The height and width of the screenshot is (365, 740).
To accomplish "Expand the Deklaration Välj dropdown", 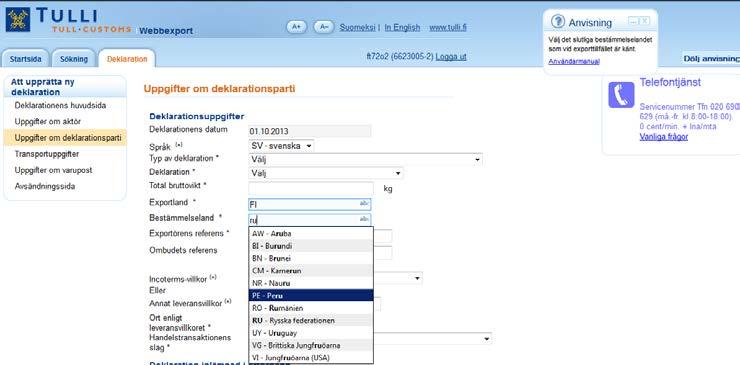I will click(326, 173).
